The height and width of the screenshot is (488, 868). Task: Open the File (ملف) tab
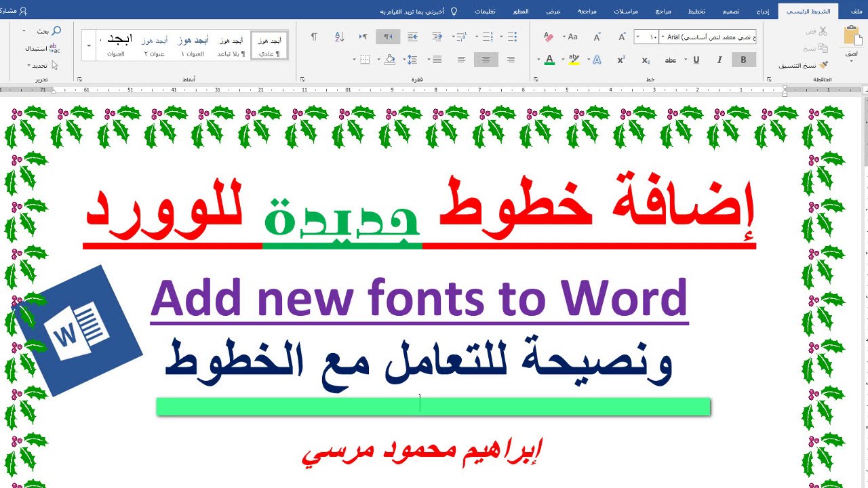pyautogui.click(x=856, y=12)
